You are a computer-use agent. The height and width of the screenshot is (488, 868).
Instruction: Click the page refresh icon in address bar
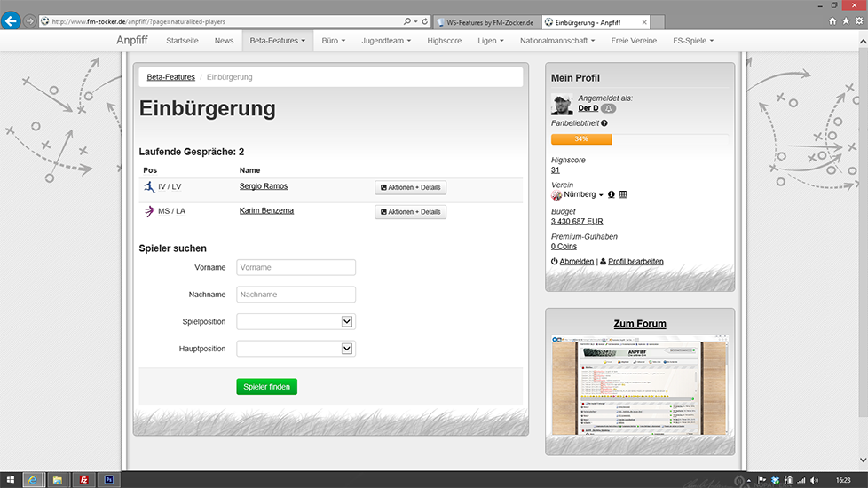point(425,20)
